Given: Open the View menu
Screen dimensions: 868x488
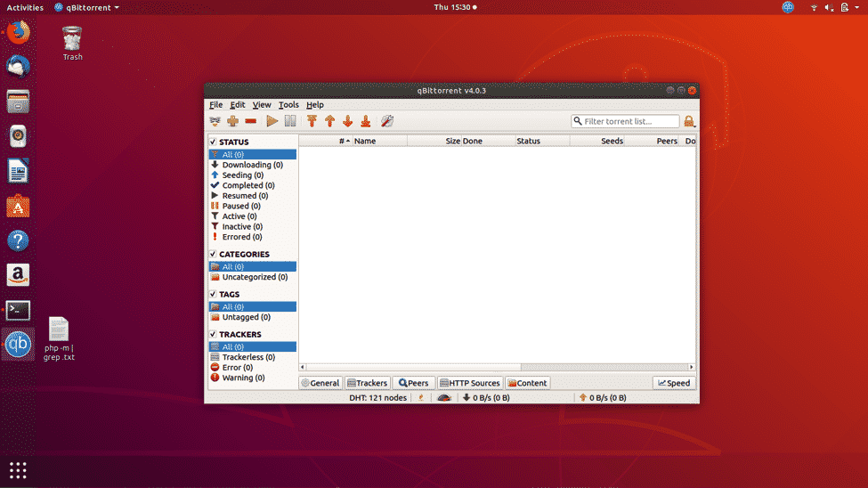Looking at the screenshot, I should click(262, 105).
